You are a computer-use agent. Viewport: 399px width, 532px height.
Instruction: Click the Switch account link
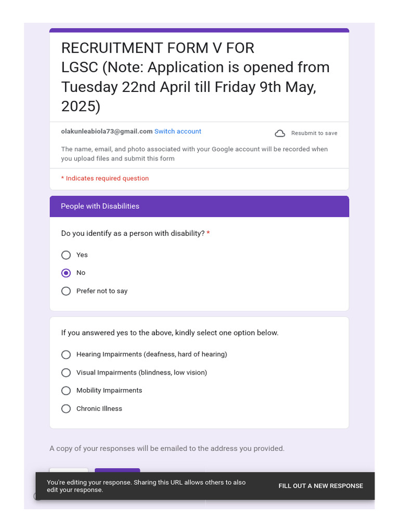pyautogui.click(x=178, y=131)
